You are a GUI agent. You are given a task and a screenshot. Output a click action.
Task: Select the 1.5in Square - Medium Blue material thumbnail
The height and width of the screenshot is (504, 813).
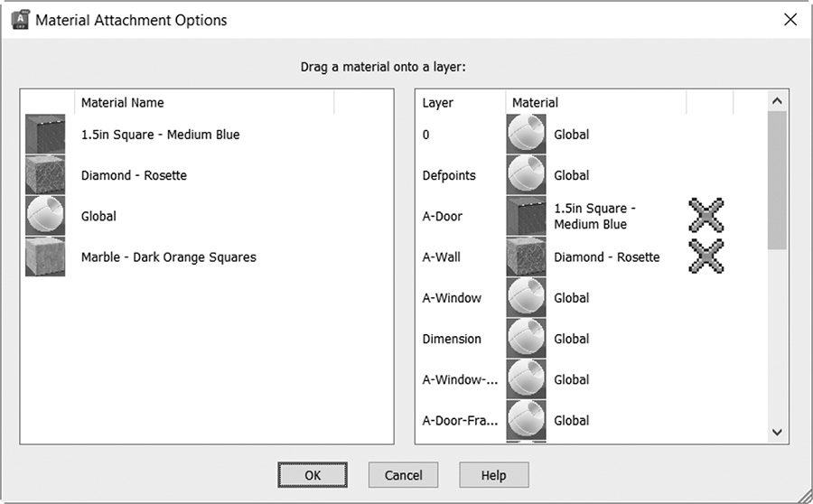[x=45, y=135]
